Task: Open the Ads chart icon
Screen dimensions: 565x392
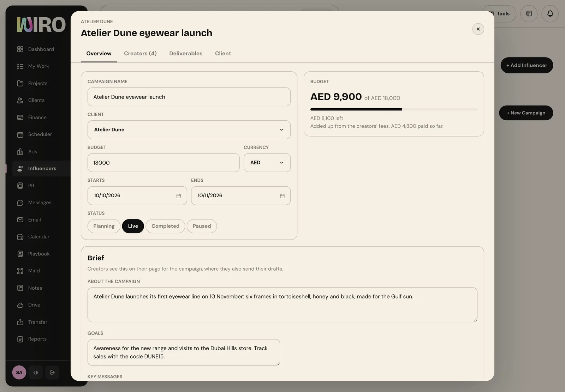Action: click(20, 151)
